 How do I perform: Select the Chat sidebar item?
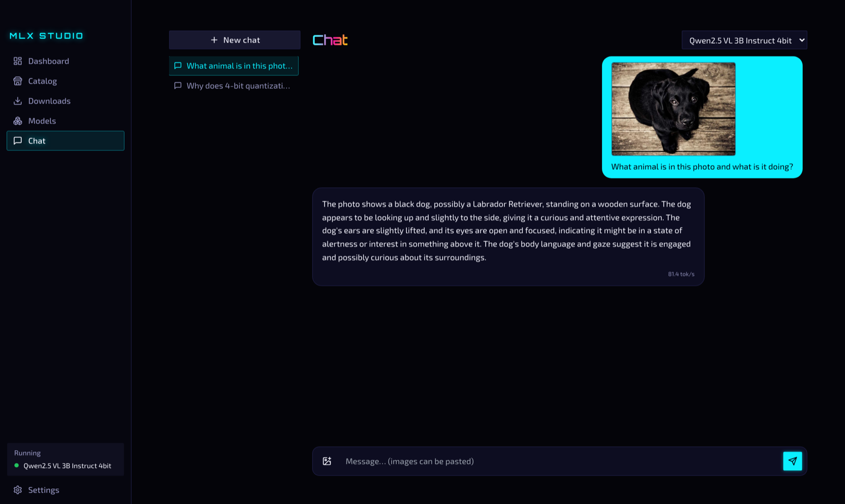point(65,141)
